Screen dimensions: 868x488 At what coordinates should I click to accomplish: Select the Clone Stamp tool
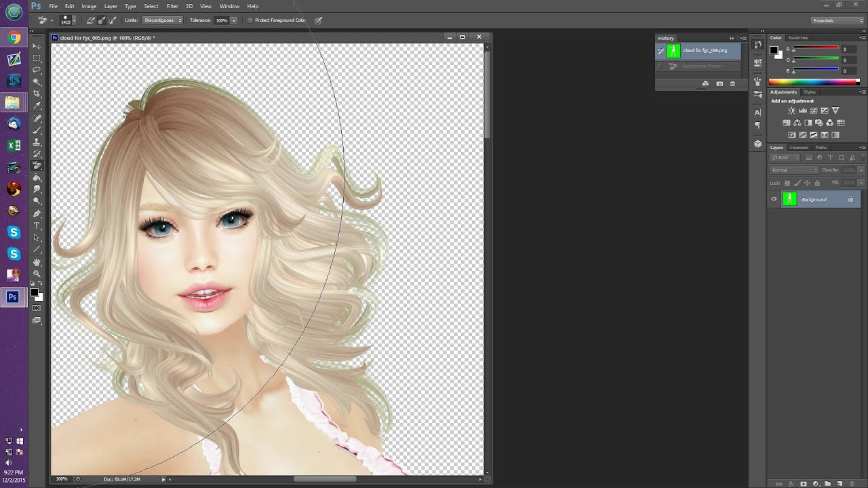[x=37, y=142]
